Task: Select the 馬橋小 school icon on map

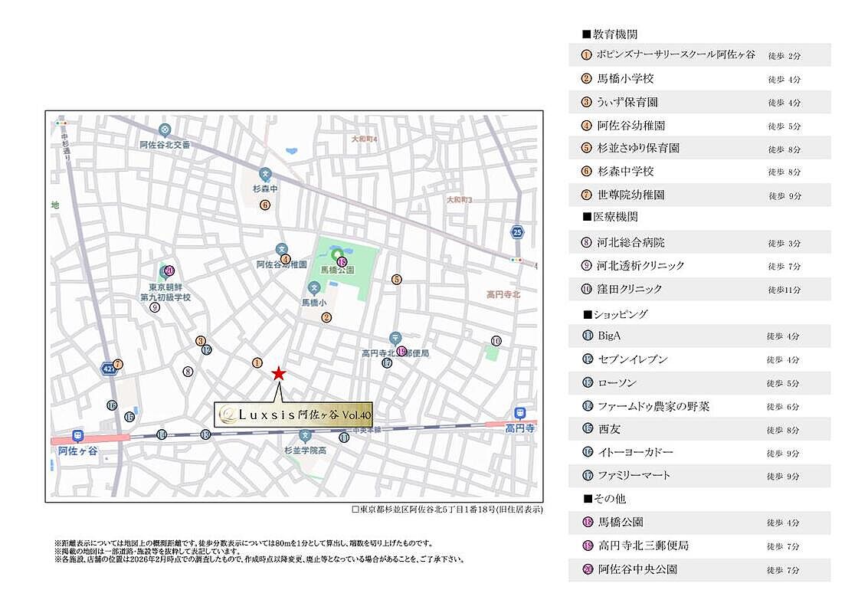Action: tap(313, 288)
